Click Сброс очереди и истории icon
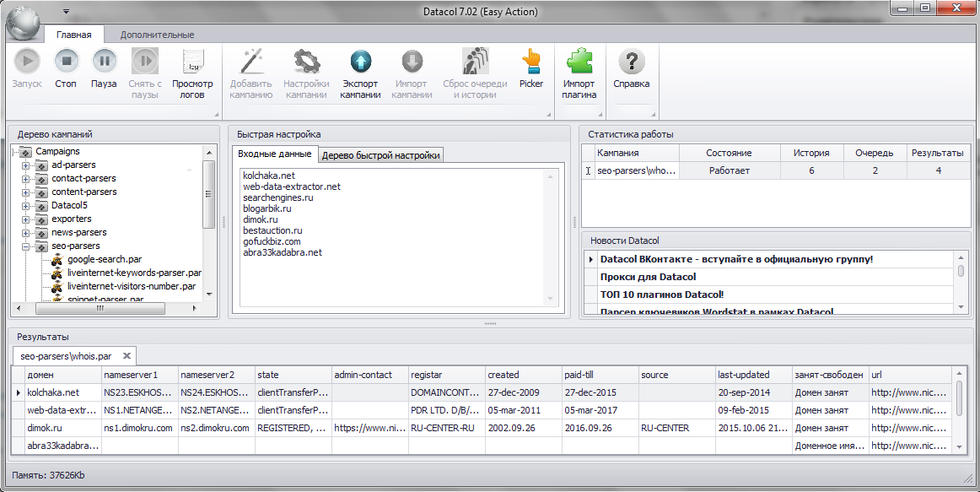Viewport: 980px width, 492px height. 475,62
